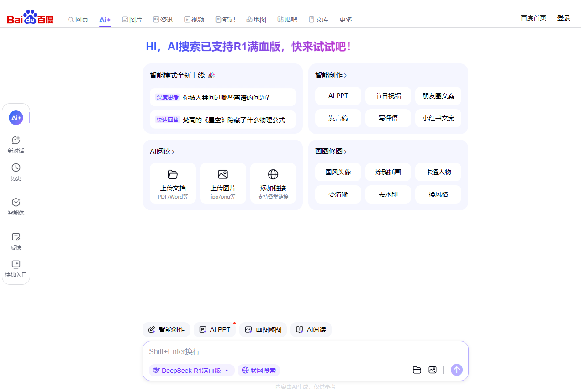The width and height of the screenshot is (581, 392).
Task: Click the AI PPT creation button
Action: click(x=338, y=95)
